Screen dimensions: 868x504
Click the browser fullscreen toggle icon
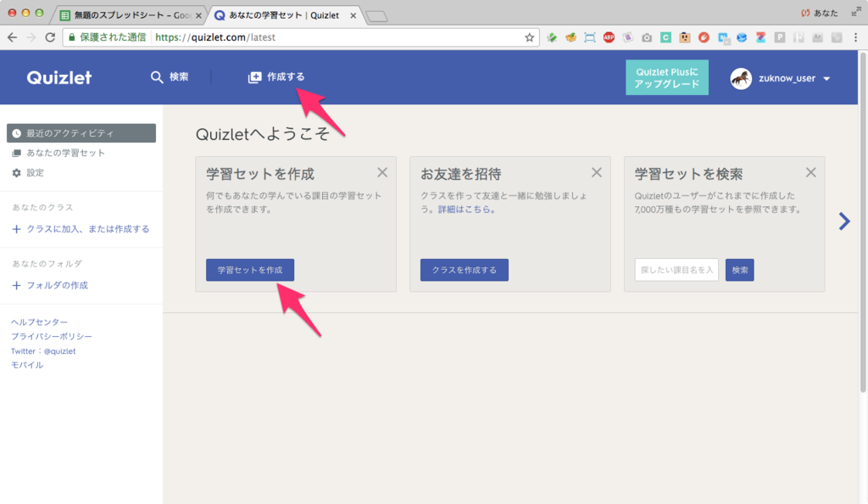tap(856, 12)
